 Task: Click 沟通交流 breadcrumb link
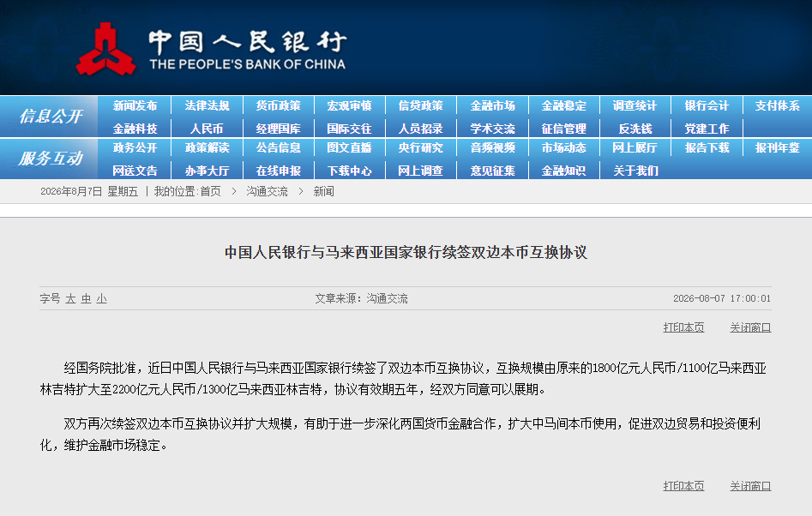coord(267,192)
